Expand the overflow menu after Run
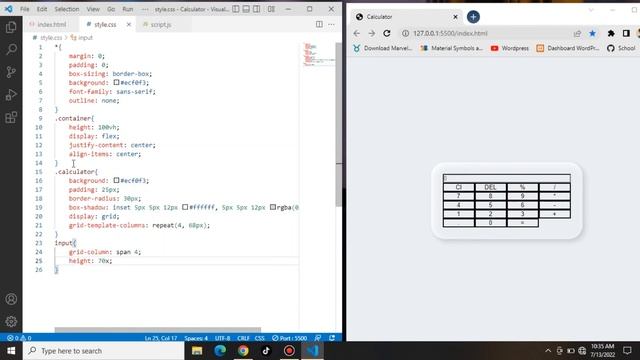The width and height of the screenshot is (640, 360). tap(145, 9)
